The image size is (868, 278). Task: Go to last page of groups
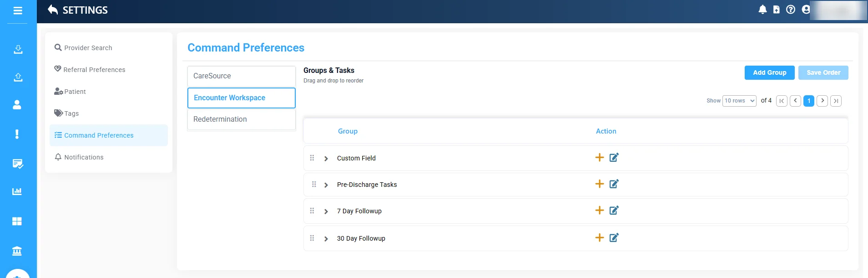point(836,101)
